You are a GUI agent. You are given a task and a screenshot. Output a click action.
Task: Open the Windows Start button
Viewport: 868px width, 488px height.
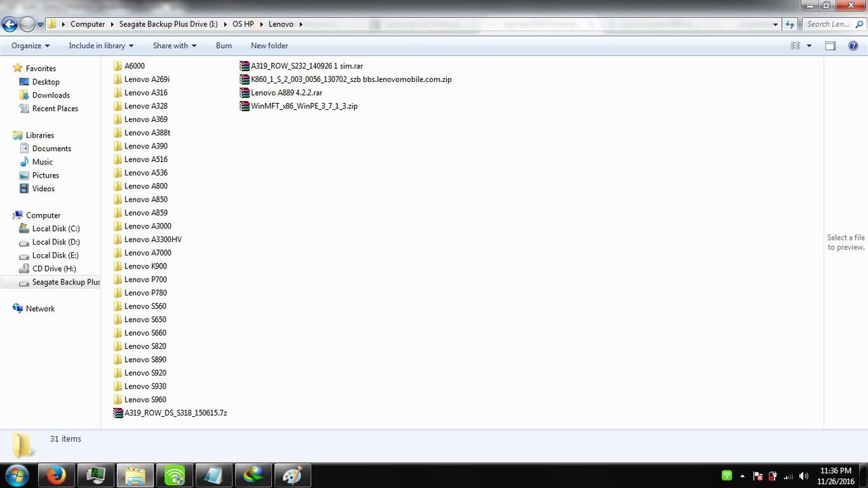16,475
